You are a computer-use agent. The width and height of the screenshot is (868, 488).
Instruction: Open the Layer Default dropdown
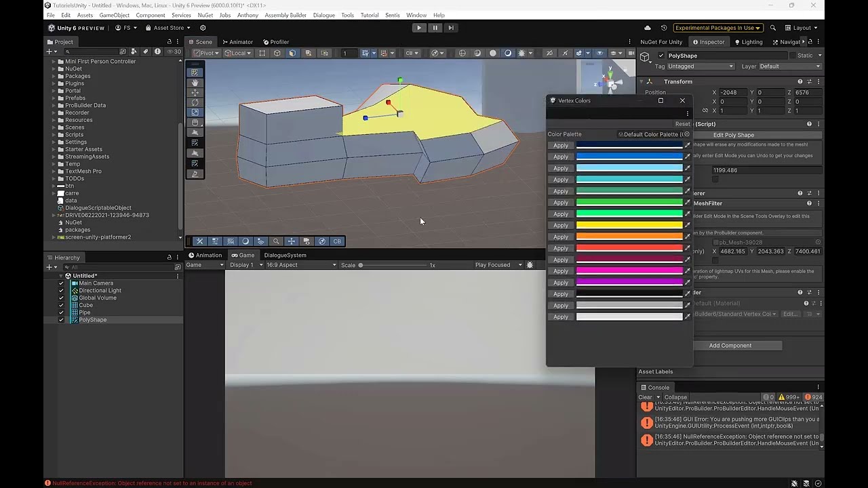[790, 66]
